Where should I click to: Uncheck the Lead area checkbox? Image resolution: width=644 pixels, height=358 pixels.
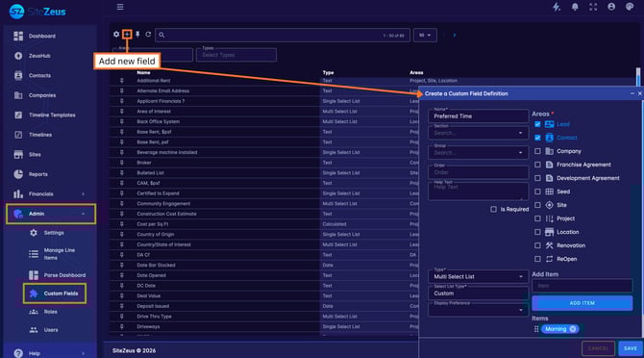tap(537, 124)
